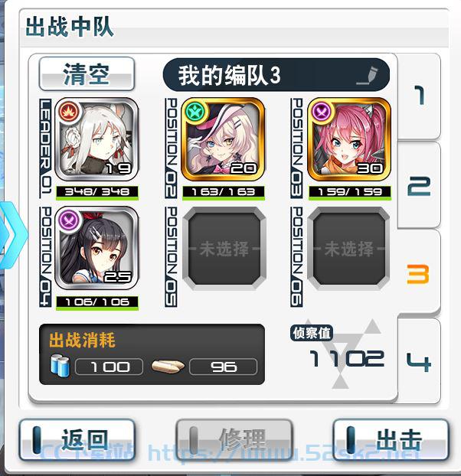
Task: Click the green star class badge
Action: [x=195, y=111]
